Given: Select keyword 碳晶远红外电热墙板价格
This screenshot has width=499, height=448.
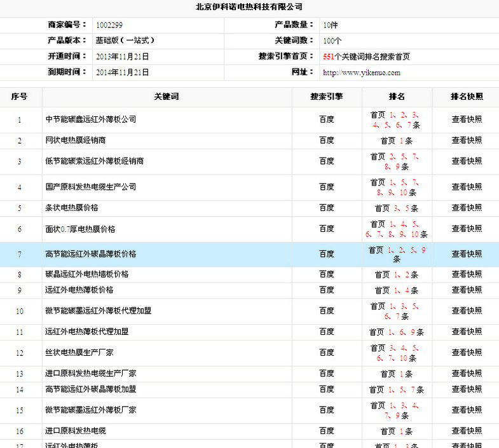Looking at the screenshot, I should pyautogui.click(x=87, y=275).
